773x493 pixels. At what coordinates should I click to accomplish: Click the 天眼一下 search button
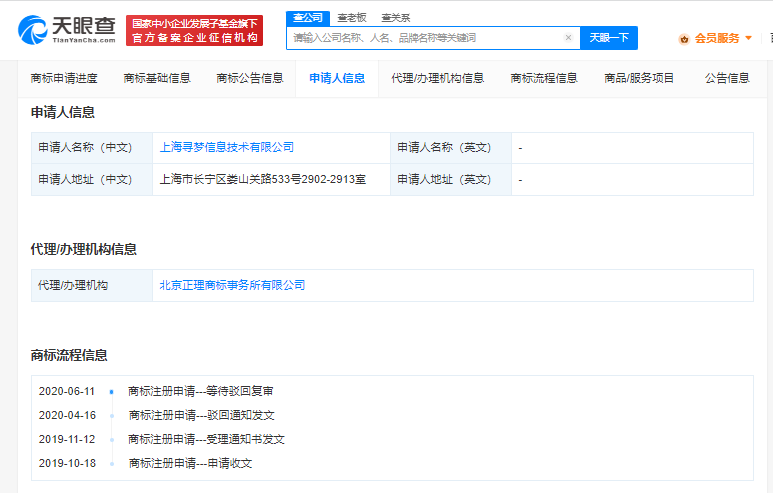[609, 38]
